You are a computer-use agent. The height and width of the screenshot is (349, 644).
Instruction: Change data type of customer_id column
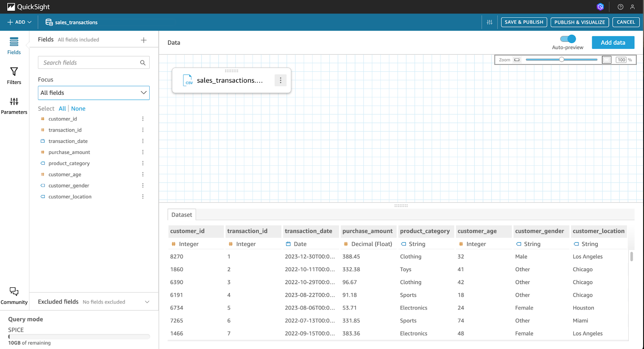(x=185, y=244)
